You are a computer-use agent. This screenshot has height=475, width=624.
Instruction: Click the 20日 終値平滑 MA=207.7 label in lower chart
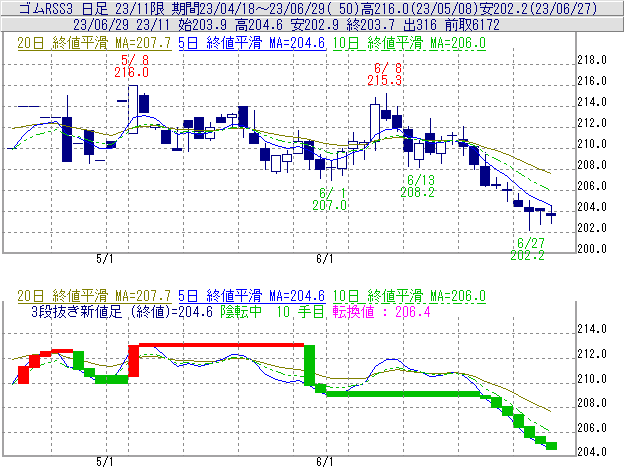click(94, 296)
